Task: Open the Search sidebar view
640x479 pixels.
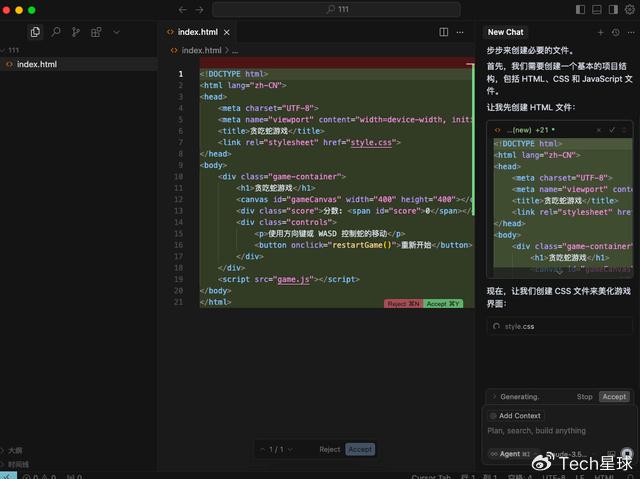Action: click(56, 32)
